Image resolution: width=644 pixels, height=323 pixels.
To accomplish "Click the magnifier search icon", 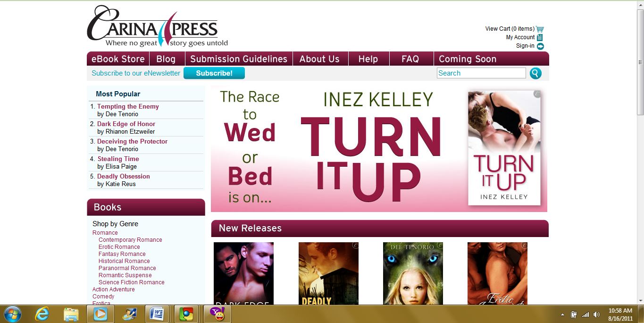I will tap(535, 73).
